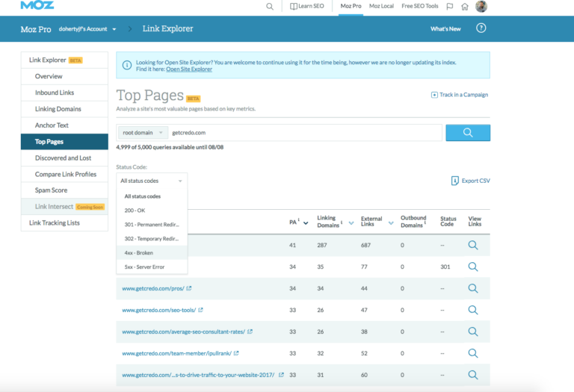The image size is (574, 392).
Task: Open seo-tools external link icon
Action: coord(200,310)
